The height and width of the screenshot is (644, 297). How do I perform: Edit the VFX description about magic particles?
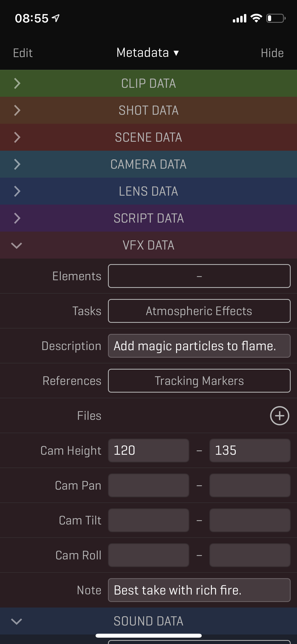199,346
